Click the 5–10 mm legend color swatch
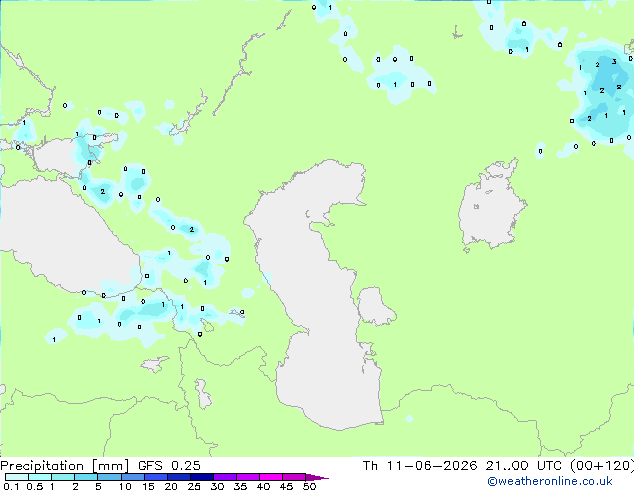This screenshot has height=490, width=634. point(109,477)
